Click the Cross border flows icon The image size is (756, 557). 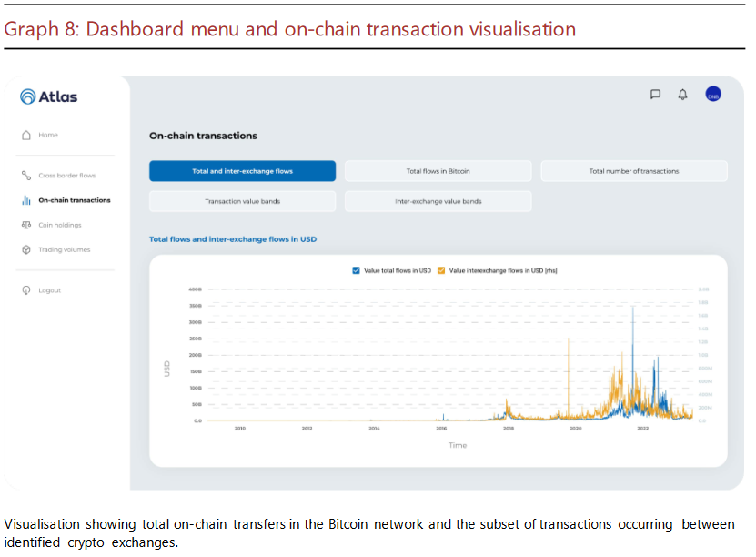coord(26,176)
